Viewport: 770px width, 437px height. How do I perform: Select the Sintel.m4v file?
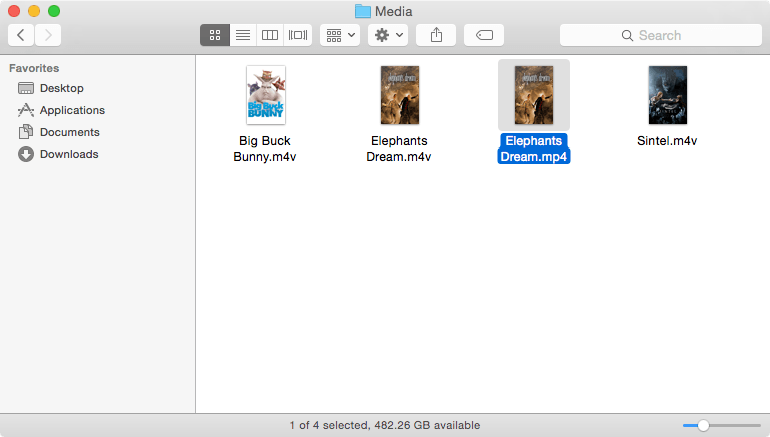667,96
